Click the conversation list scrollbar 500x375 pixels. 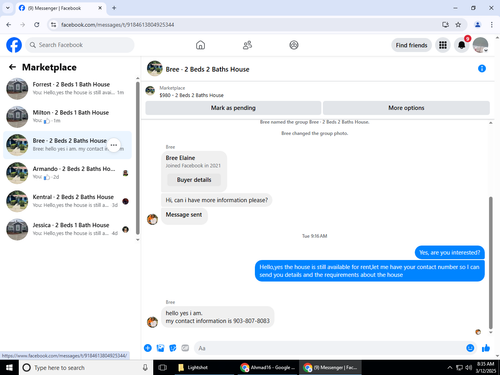(138, 158)
